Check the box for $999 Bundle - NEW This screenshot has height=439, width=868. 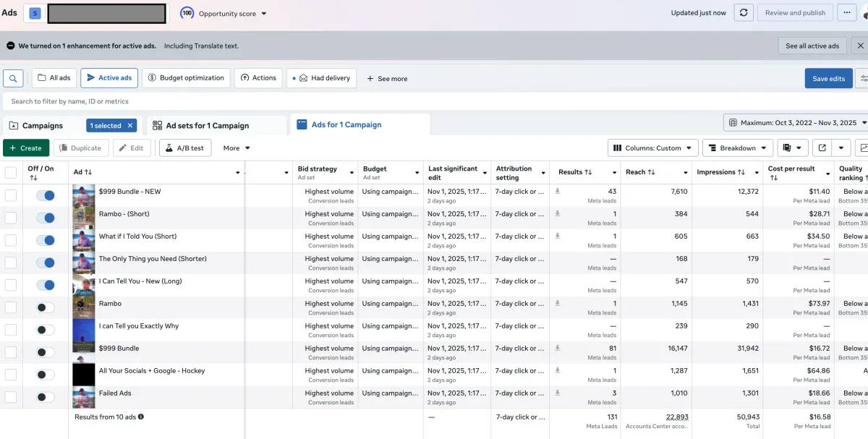click(x=11, y=195)
